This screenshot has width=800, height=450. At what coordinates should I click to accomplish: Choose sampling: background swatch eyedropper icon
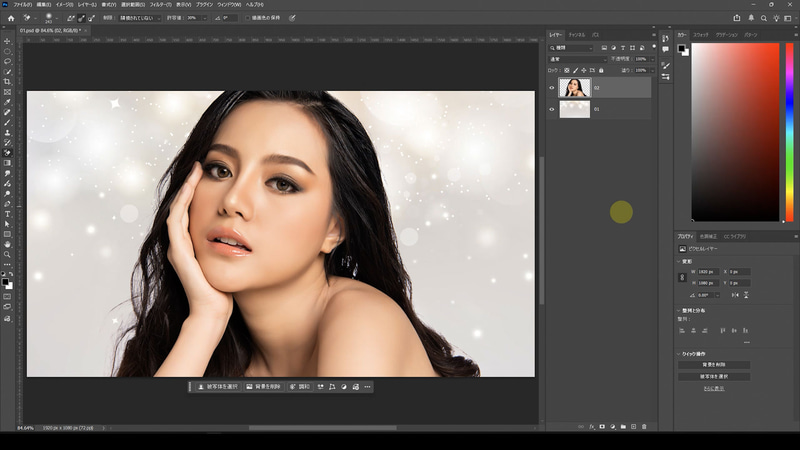pyautogui.click(x=91, y=18)
